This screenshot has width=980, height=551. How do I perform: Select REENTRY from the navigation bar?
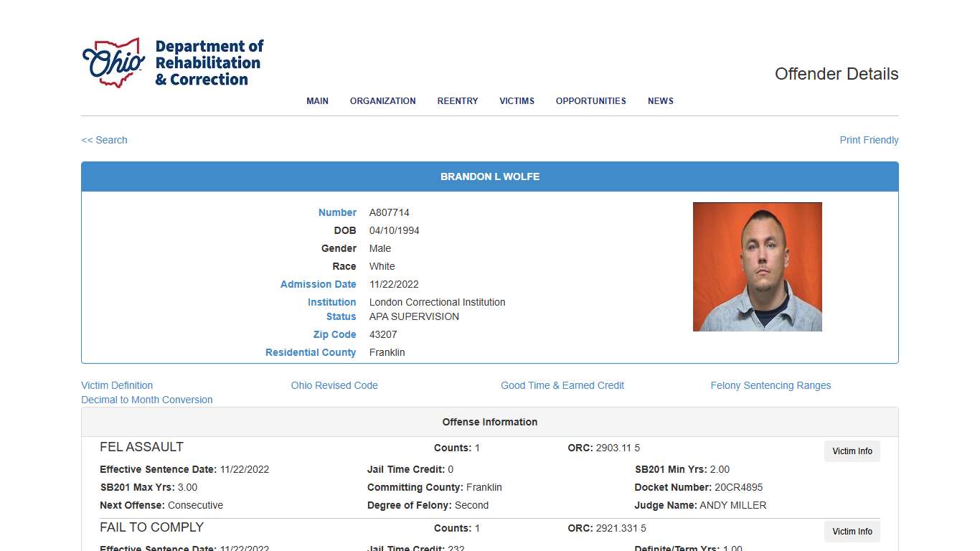pyautogui.click(x=457, y=101)
